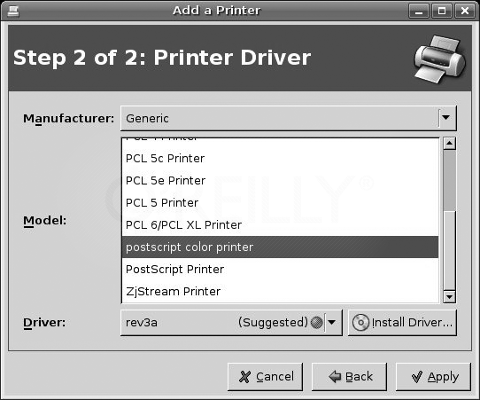Screen dimensions: 480x400
Task: Click the Install Driver... button
Action: click(x=402, y=322)
